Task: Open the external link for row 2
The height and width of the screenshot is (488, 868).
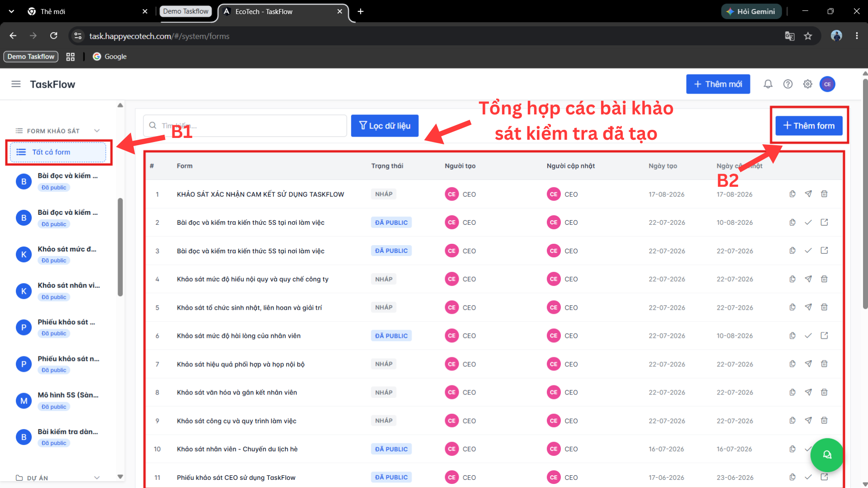Action: click(824, 223)
